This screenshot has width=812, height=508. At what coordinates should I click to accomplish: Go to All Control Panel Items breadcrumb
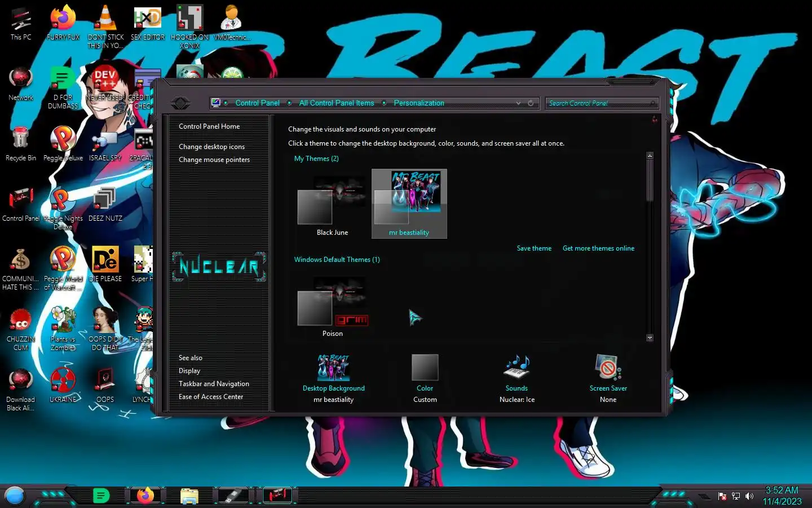click(x=337, y=103)
